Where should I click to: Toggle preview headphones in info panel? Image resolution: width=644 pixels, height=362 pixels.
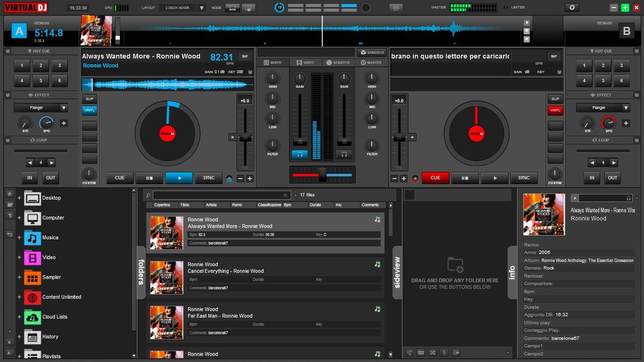(628, 198)
